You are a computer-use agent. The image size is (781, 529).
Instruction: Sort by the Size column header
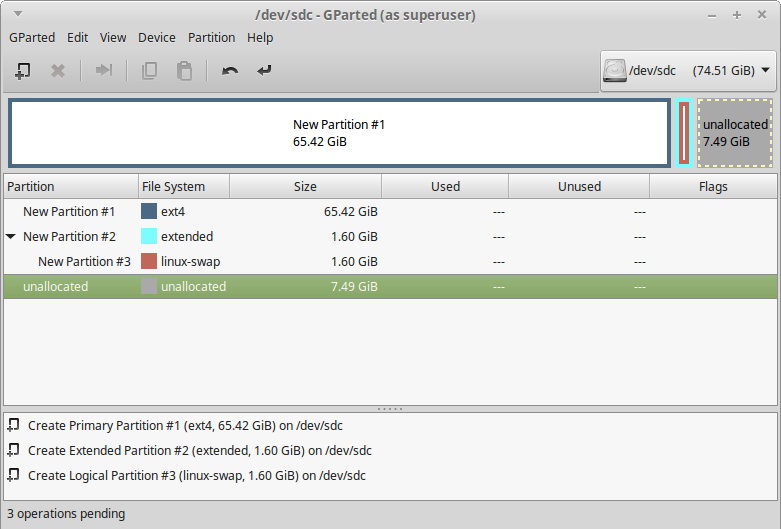pyautogui.click(x=305, y=186)
